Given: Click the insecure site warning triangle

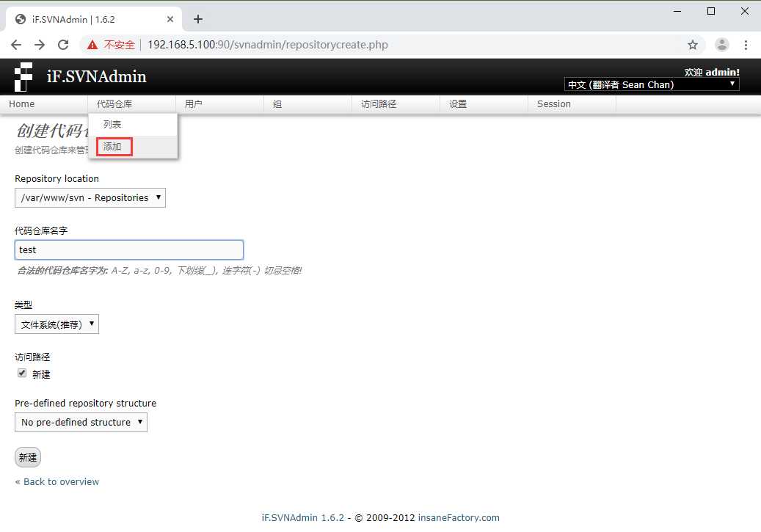Looking at the screenshot, I should coord(92,45).
